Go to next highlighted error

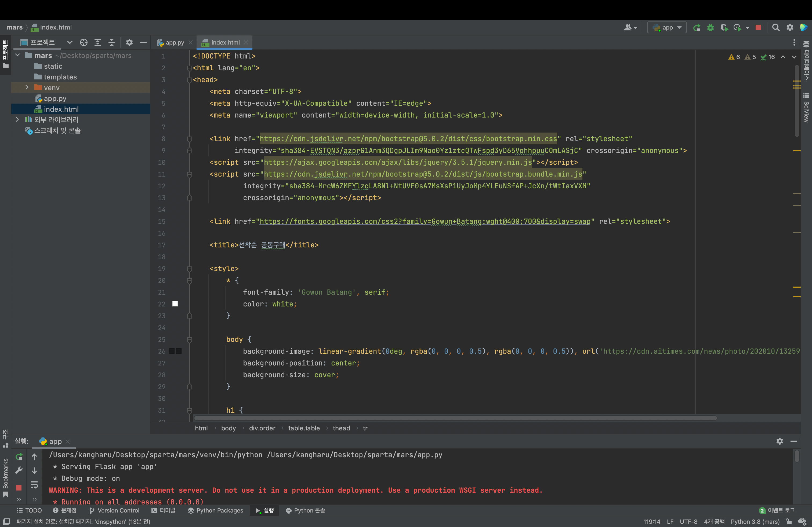[x=794, y=57]
